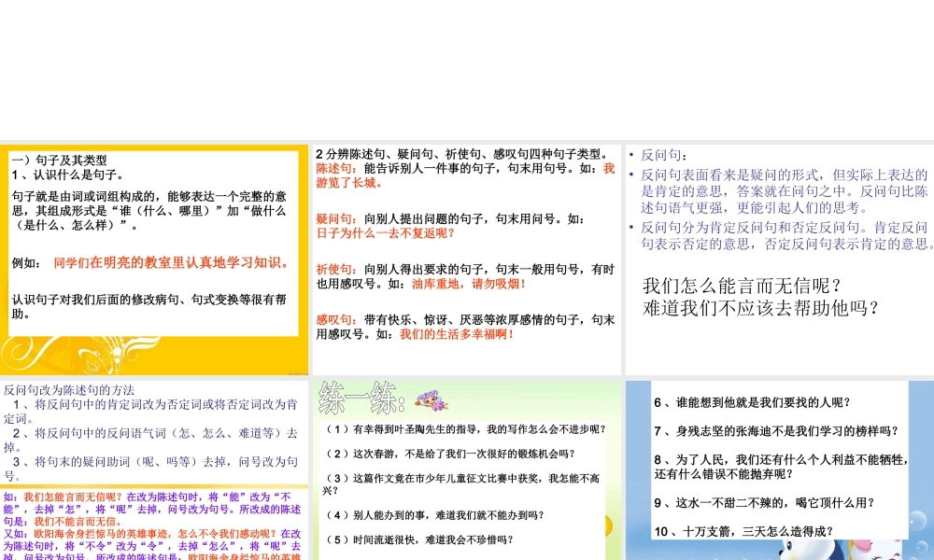The height and width of the screenshot is (560, 934).
Task: Click the red example '日子为什么一去不复返呢?'
Action: click(x=386, y=233)
